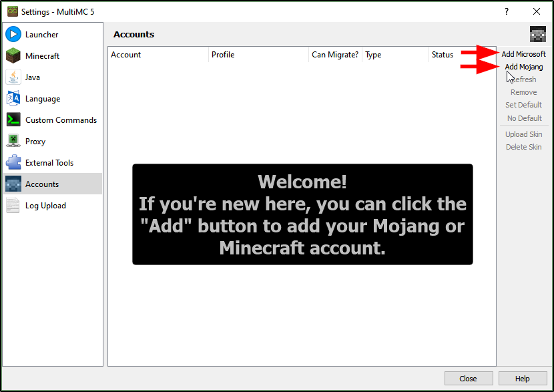Add a Mojang account
554x392 pixels.
tap(523, 67)
